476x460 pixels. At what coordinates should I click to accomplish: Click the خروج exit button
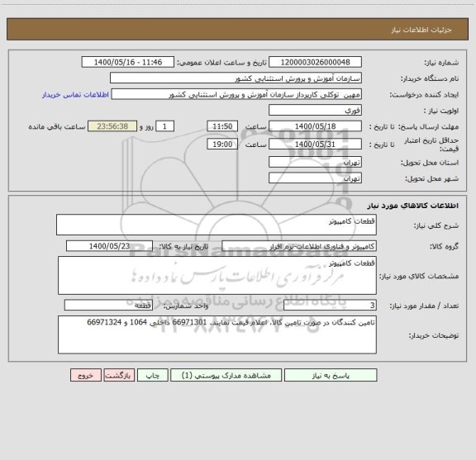(x=86, y=375)
